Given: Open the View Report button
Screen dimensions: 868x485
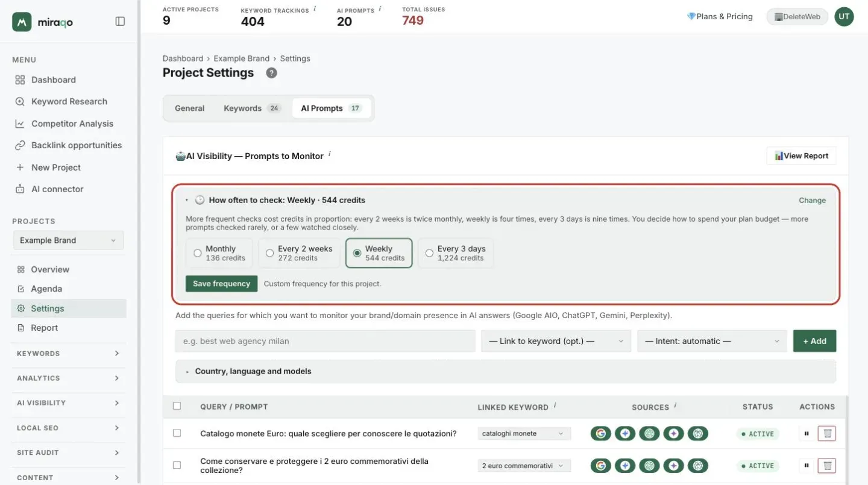Looking at the screenshot, I should (x=801, y=156).
